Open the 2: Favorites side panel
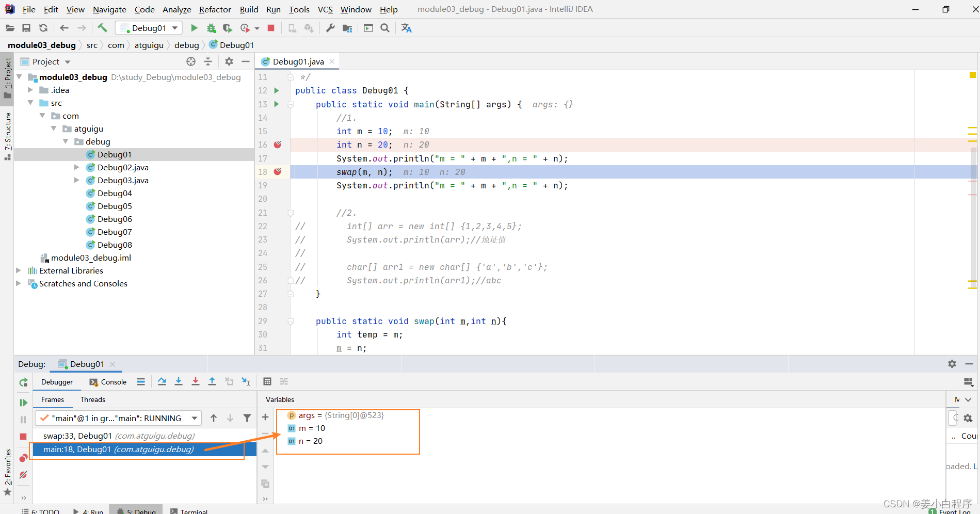Viewport: 980px width, 514px height. pos(7,472)
